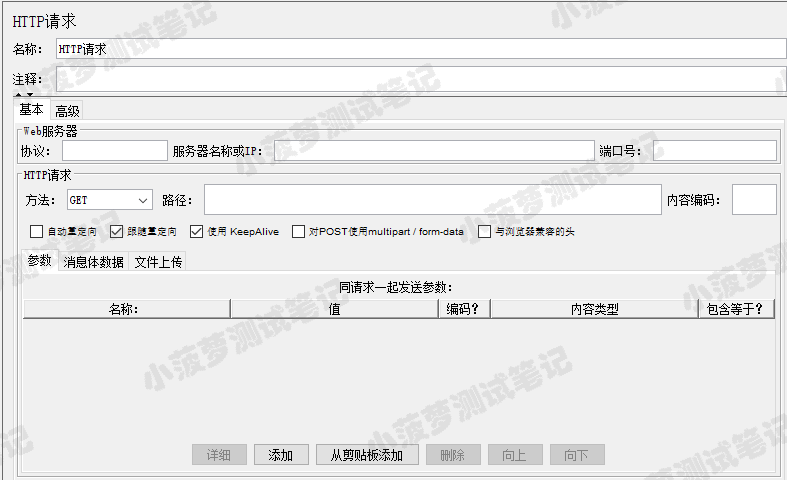Click the 路径 path field

click(432, 200)
